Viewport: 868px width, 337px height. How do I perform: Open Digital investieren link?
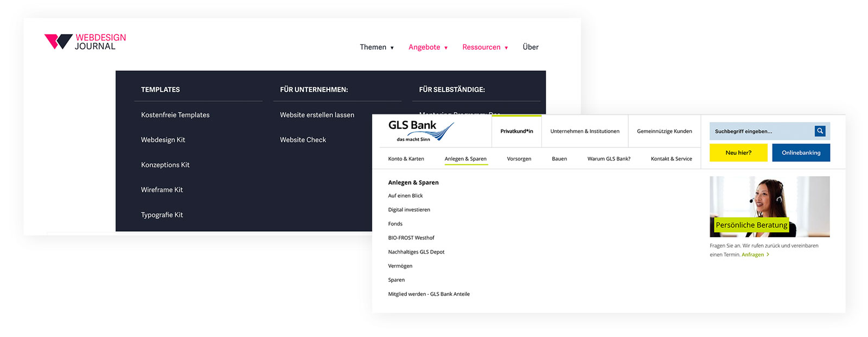pos(409,210)
